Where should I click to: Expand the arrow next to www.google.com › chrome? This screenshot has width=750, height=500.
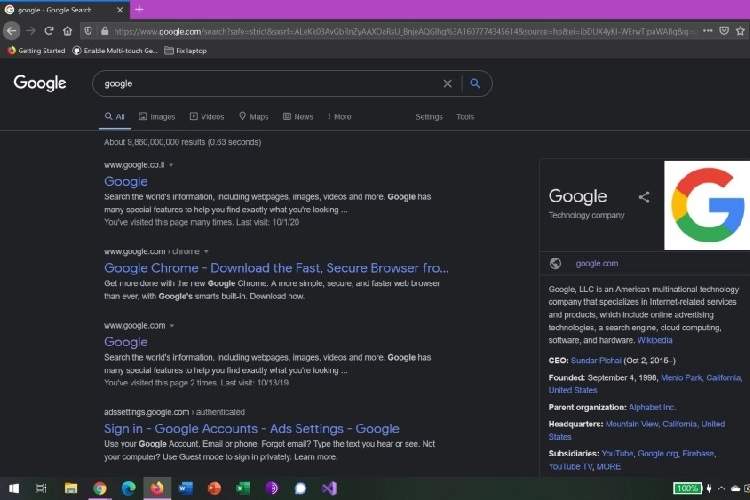pyautogui.click(x=206, y=251)
